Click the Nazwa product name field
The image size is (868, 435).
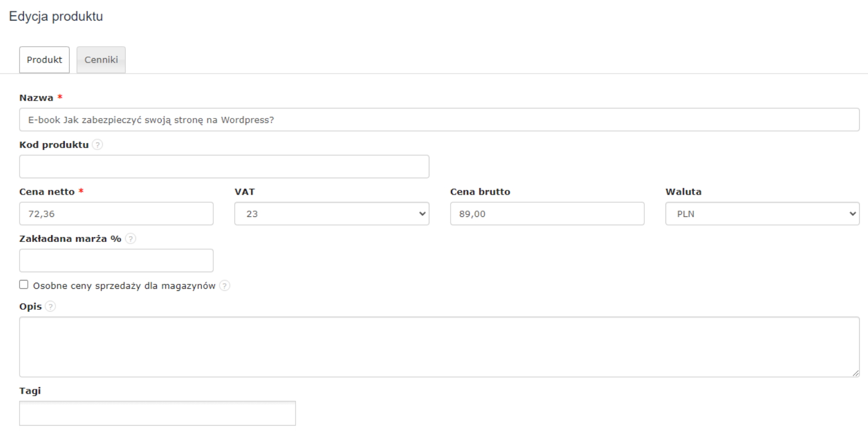(439, 120)
